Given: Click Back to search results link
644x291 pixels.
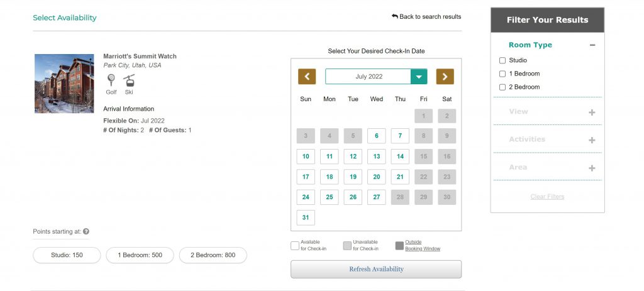Looking at the screenshot, I should pos(426,16).
